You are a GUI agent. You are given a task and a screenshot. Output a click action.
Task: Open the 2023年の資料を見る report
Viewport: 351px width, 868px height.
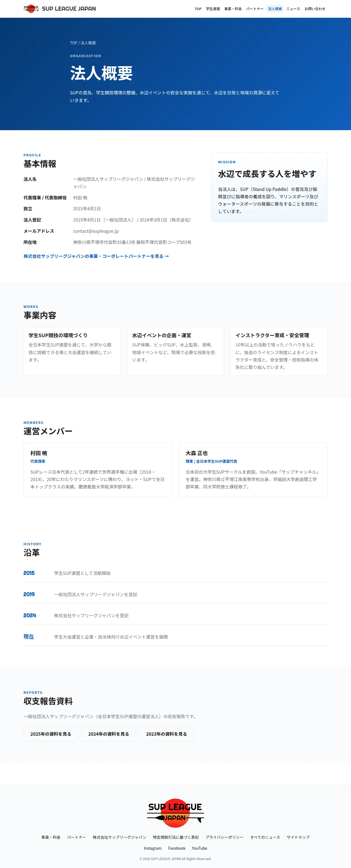166,734
